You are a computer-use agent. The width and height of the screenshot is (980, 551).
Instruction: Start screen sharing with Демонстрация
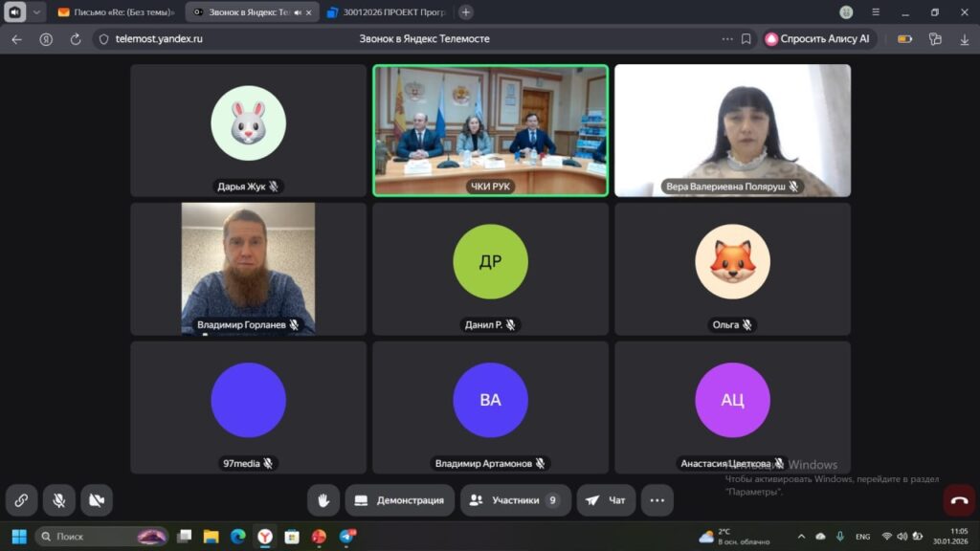tap(399, 500)
